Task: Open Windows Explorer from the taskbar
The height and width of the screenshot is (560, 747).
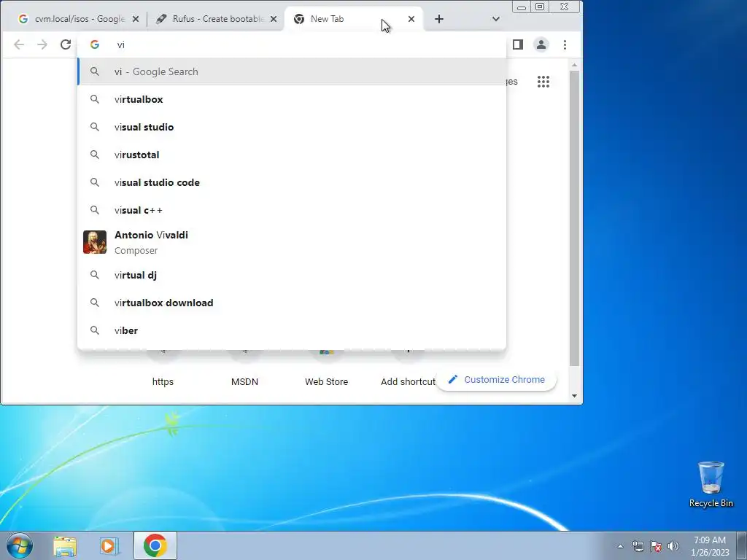Action: tap(65, 546)
